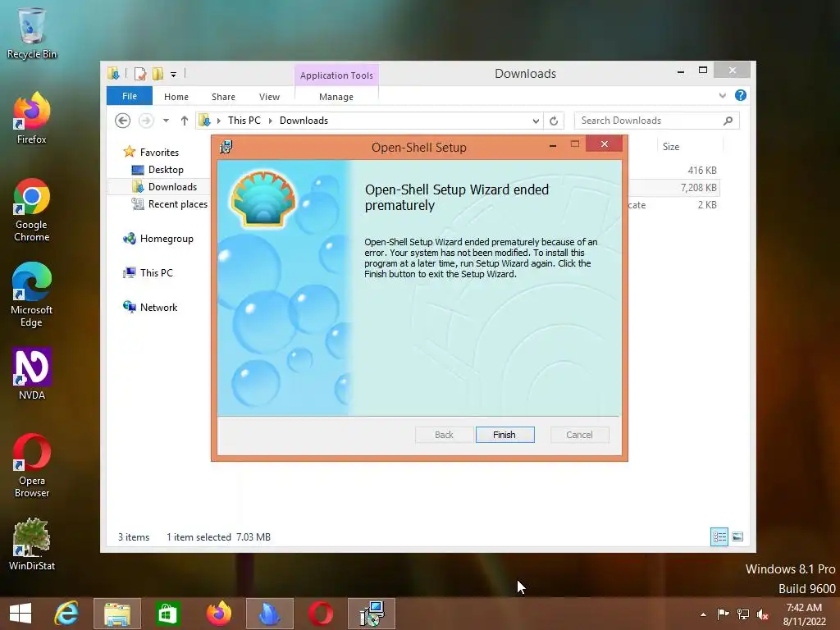Select Homegroup in navigation pane
Screen dimensions: 840x630
pos(167,239)
